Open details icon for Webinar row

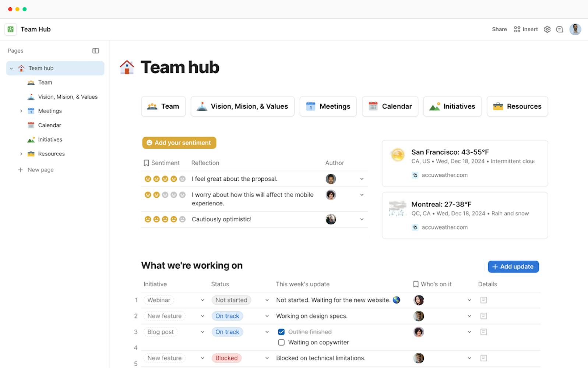click(484, 300)
